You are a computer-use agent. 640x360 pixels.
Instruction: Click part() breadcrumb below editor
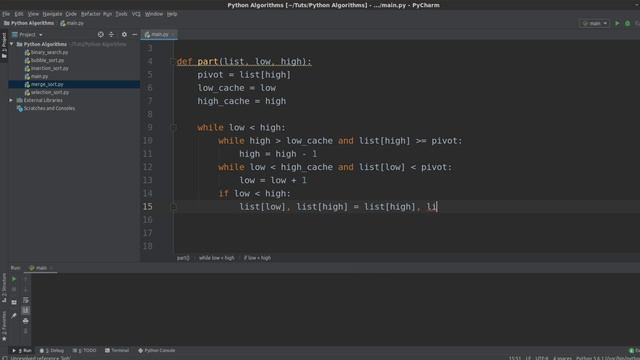coord(183,258)
